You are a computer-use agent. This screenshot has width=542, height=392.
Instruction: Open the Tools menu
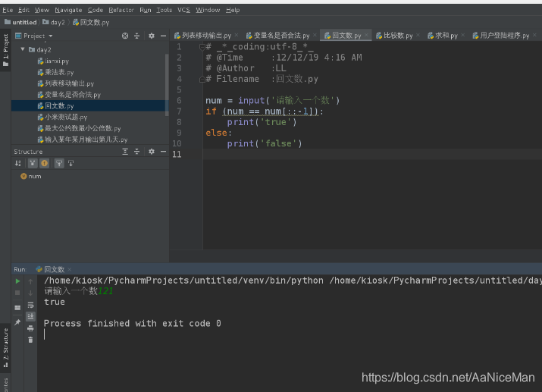[164, 10]
